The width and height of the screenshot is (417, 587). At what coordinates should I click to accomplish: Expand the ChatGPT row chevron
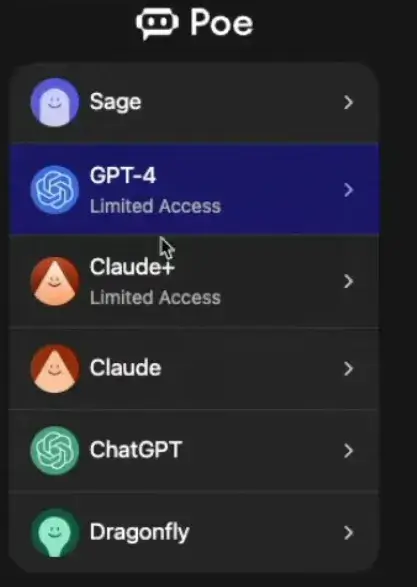pos(348,450)
